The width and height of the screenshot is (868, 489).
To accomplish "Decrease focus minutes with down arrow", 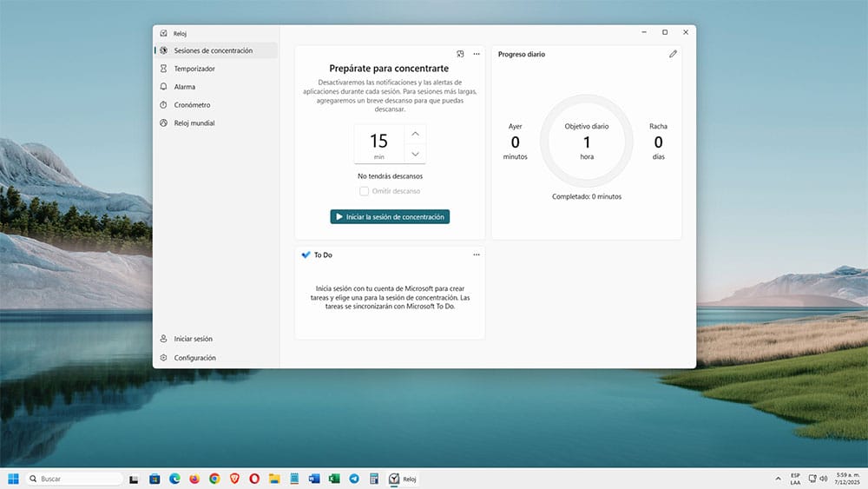I will (415, 154).
